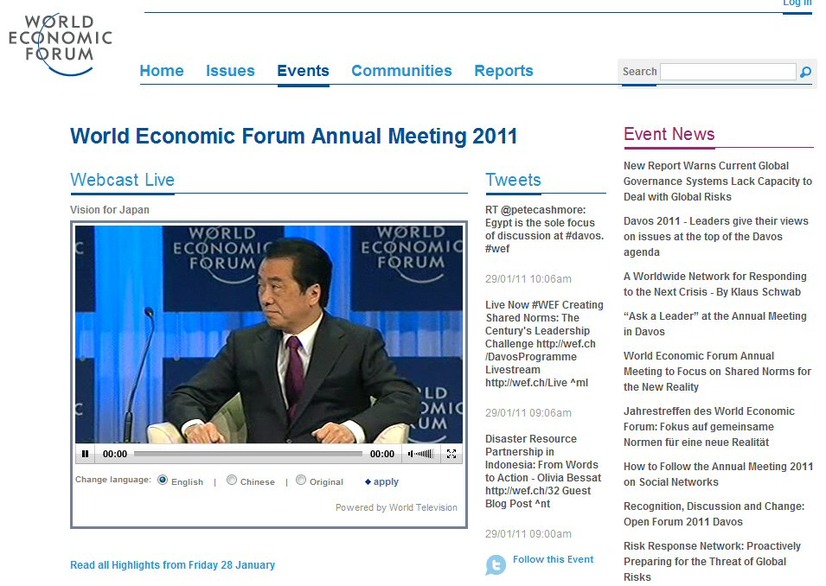Open Read all Highlights from Friday 28 January
Screen dimensions: 826x586
172,565
